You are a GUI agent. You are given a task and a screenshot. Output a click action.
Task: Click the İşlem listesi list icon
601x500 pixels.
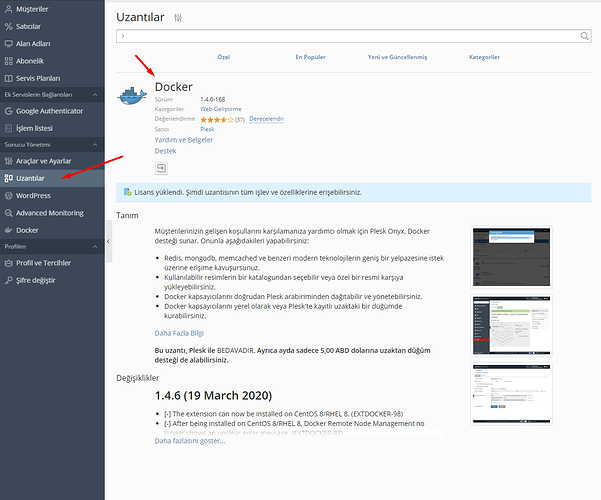(x=8, y=128)
